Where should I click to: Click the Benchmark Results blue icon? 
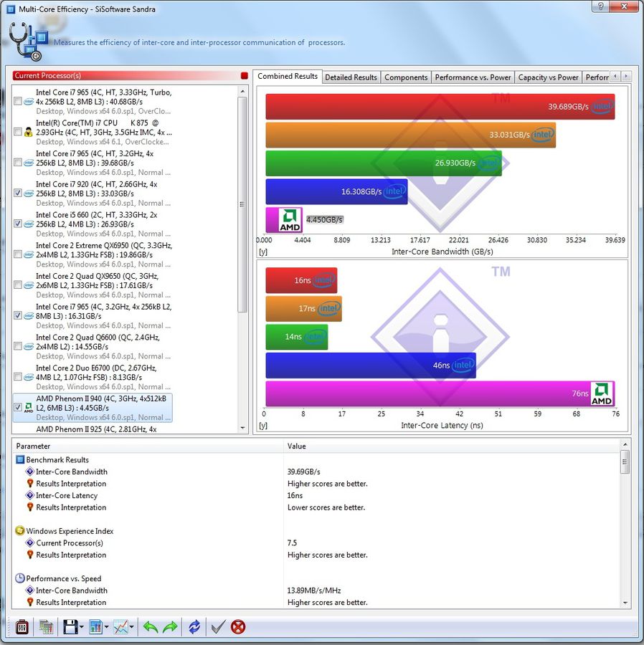coord(20,459)
